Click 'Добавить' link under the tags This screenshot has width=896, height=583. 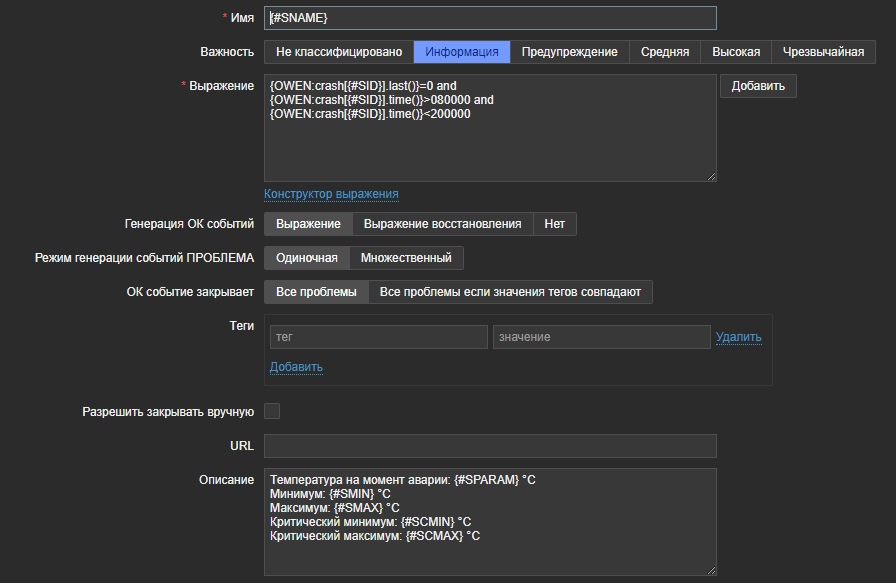296,367
